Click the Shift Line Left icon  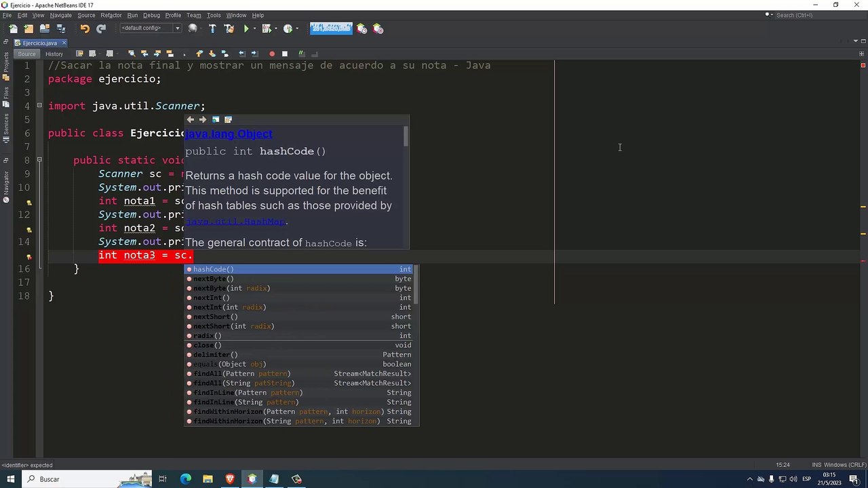tap(242, 54)
